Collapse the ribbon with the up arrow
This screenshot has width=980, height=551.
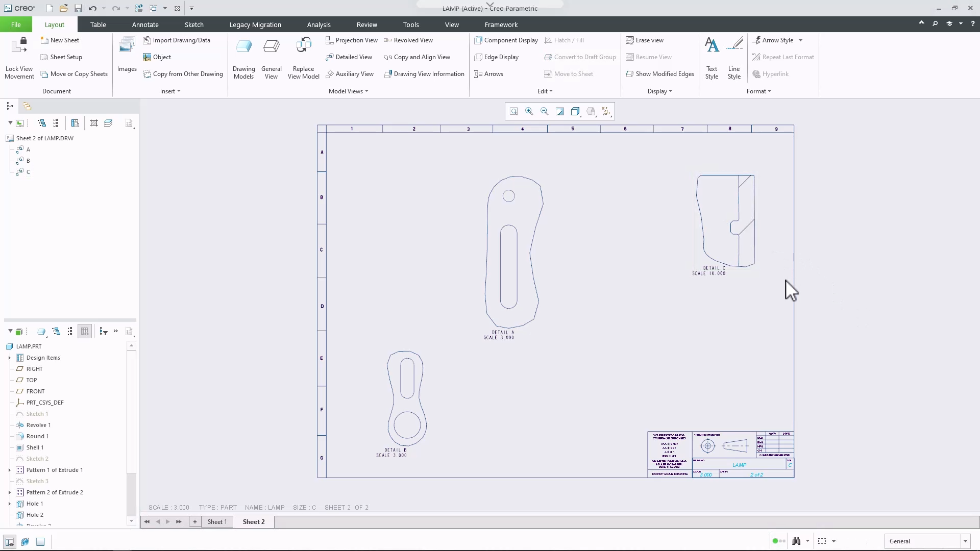(921, 23)
